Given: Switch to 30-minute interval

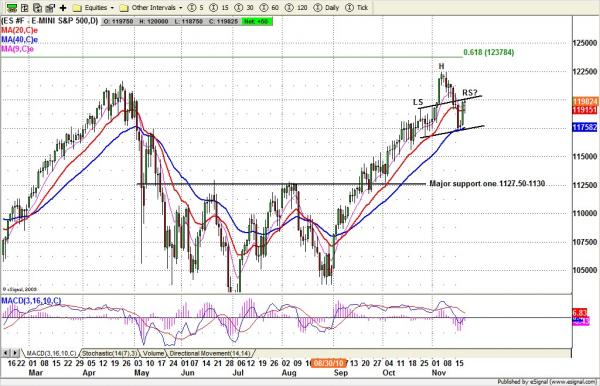Looking at the screenshot, I should coord(244,7).
